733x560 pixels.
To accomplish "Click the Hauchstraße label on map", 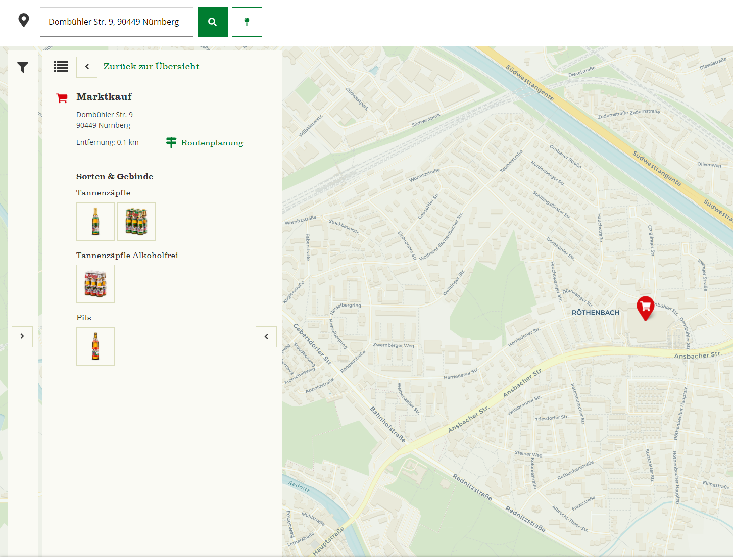I will 600,227.
